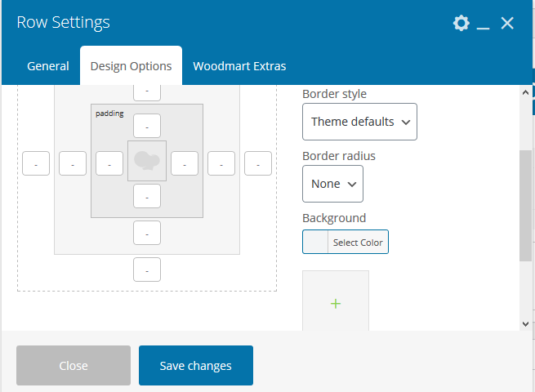Focus the border bottom input field
The height and width of the screenshot is (392, 535).
pos(147,233)
